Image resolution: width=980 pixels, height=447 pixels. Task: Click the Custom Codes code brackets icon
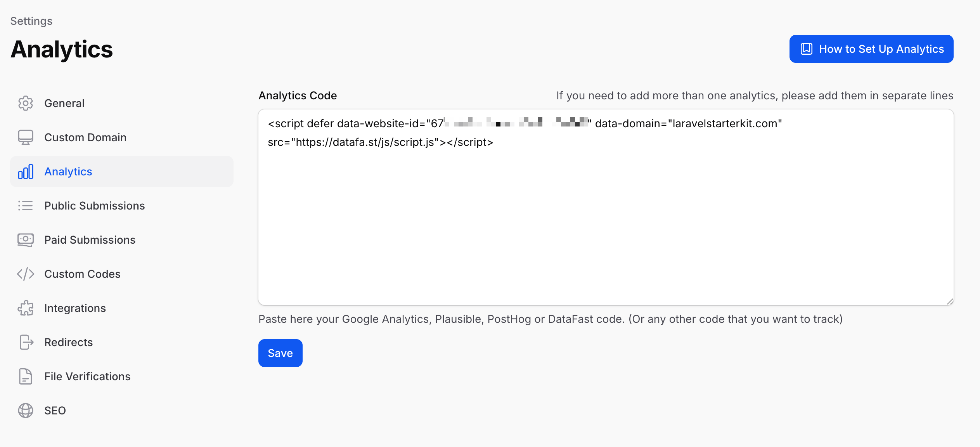tap(25, 274)
